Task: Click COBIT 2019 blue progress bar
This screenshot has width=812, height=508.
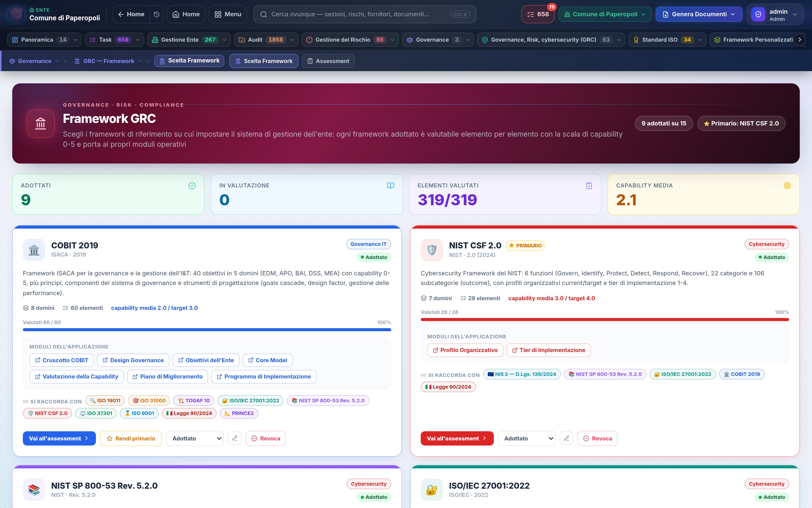Action: (207, 330)
